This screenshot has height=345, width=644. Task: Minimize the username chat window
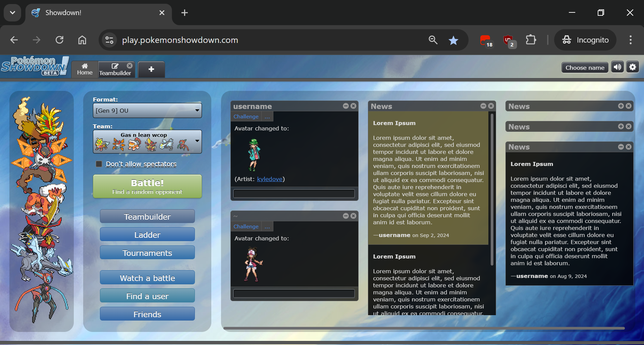346,106
